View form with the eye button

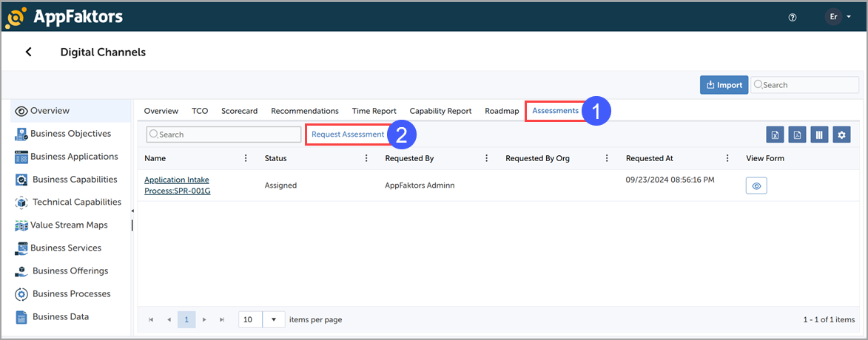pos(756,186)
